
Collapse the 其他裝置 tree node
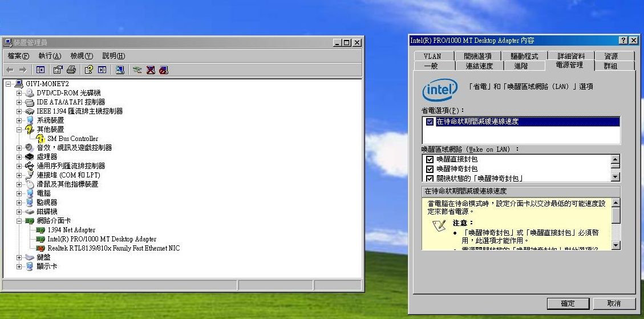(19, 130)
